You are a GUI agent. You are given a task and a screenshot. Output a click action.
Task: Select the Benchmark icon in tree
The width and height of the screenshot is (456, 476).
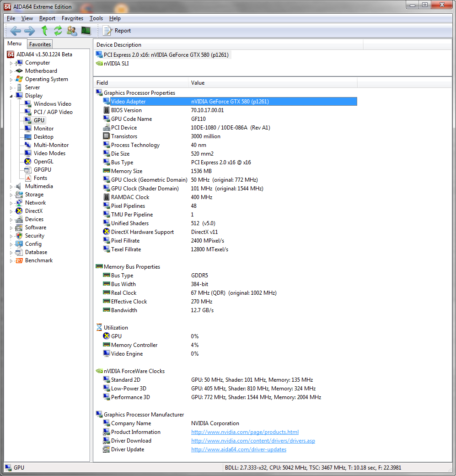19,260
